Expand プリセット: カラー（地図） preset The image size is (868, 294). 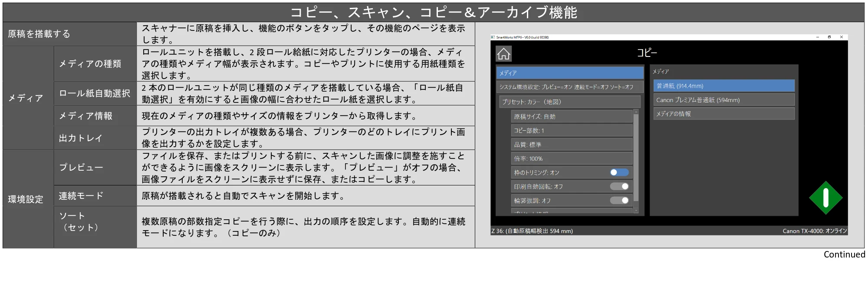(x=570, y=102)
